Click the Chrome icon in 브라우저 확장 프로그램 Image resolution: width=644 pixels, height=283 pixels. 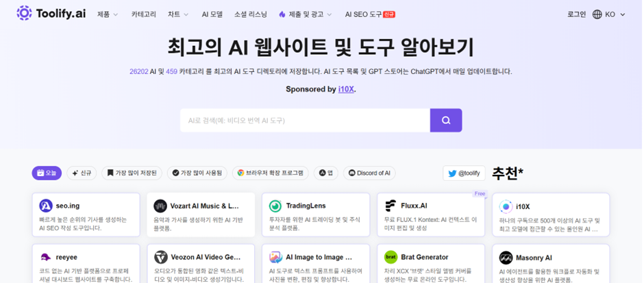240,173
